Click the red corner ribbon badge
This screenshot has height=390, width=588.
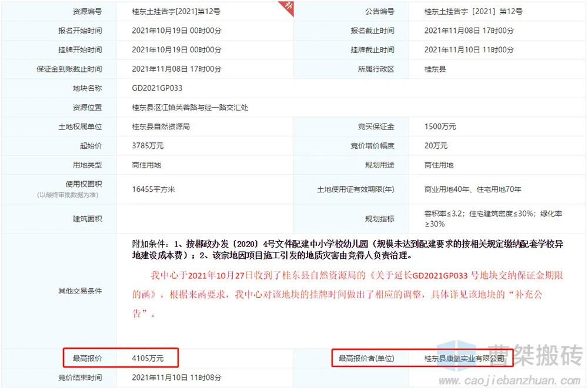tap(288, 7)
